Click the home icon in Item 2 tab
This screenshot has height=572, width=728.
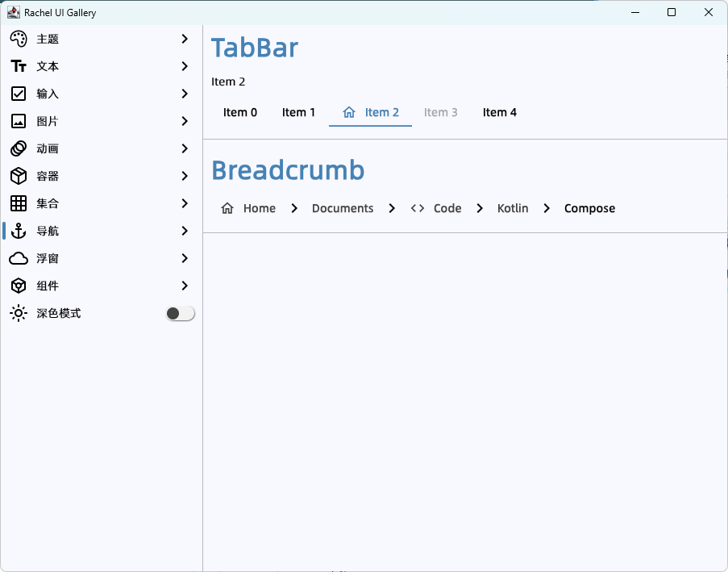[x=349, y=112]
